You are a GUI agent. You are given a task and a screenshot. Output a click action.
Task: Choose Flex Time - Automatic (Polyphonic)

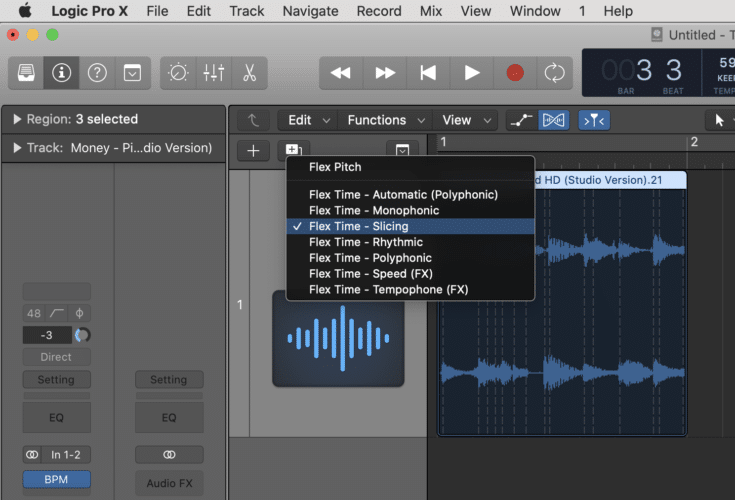click(x=410, y=194)
